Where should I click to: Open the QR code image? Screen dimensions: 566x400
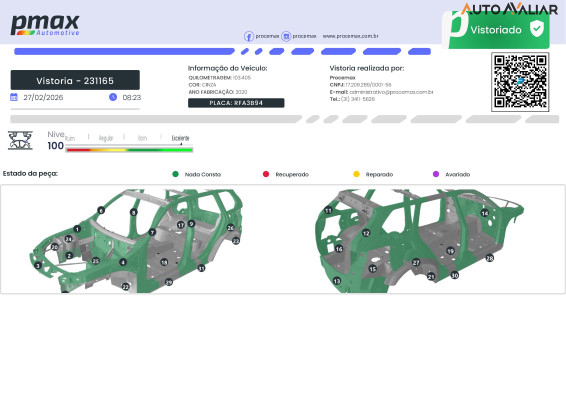point(520,82)
